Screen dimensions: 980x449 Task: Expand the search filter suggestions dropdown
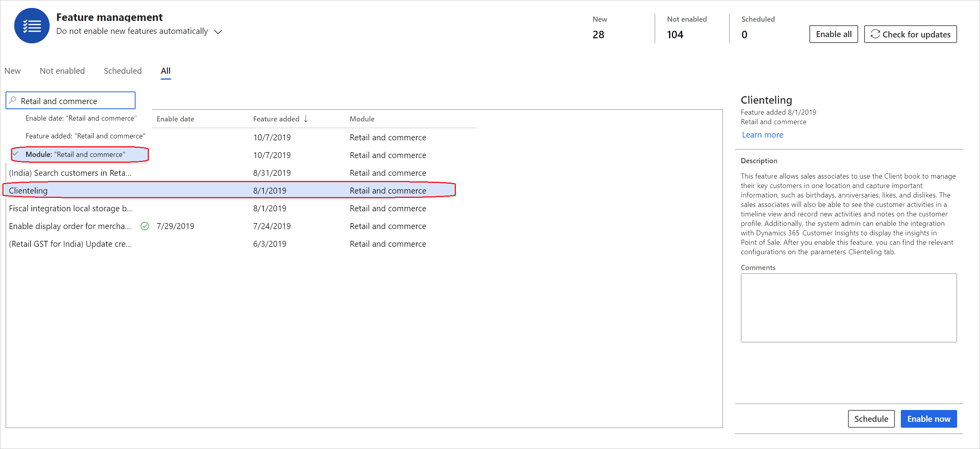(71, 100)
